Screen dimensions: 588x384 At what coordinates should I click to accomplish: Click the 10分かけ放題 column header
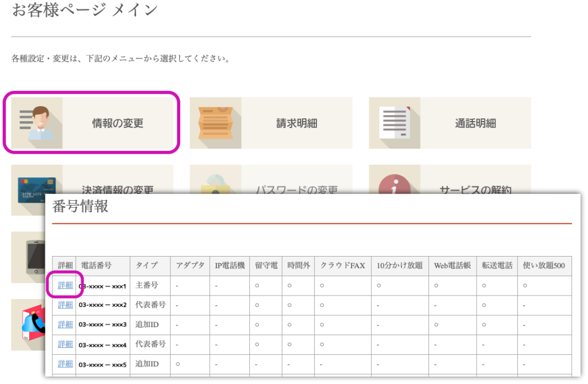(x=400, y=266)
